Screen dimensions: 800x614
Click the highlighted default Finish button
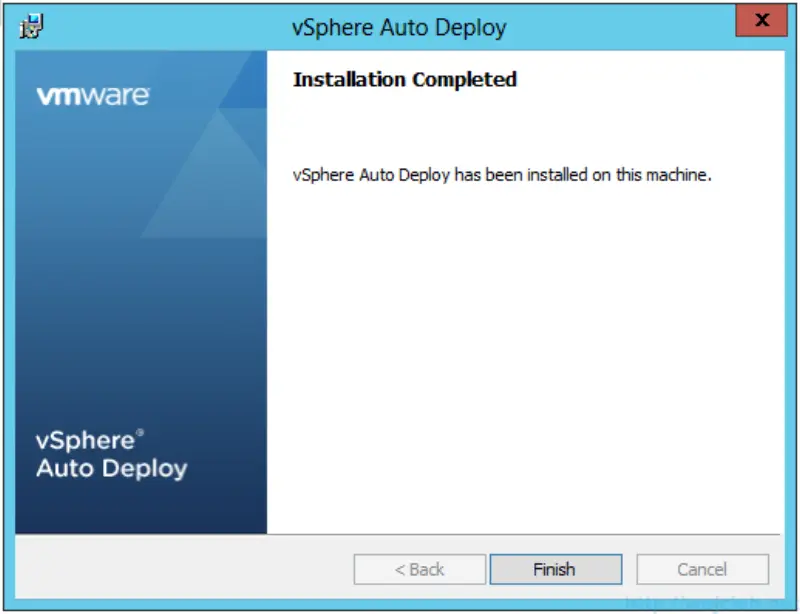tap(556, 569)
